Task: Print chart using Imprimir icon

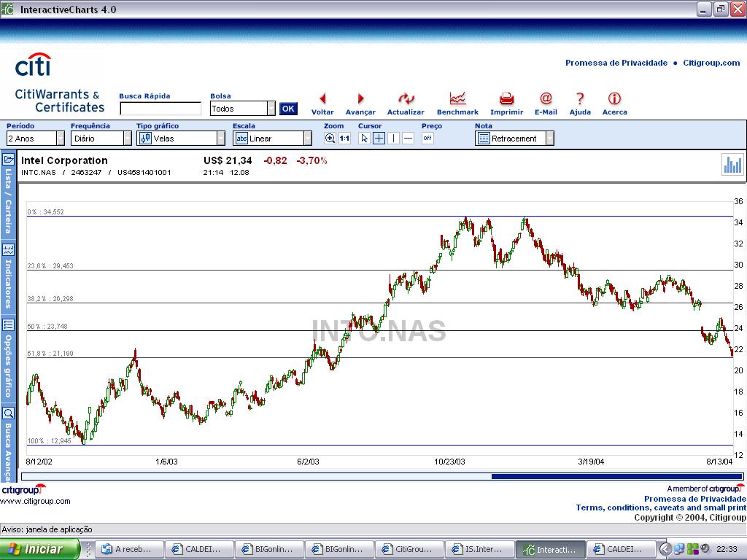Action: click(506, 99)
